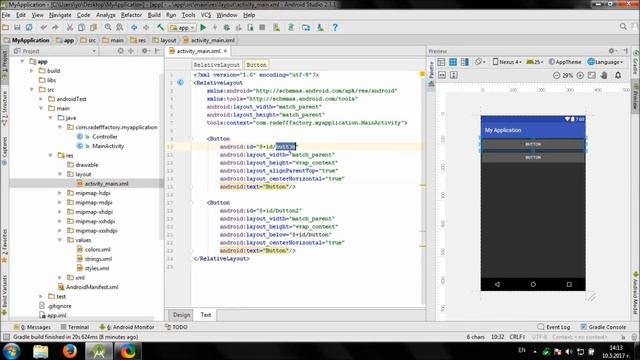The height and width of the screenshot is (360, 640).
Task: Select the activity_main.xml editor tab
Action: (x=198, y=51)
